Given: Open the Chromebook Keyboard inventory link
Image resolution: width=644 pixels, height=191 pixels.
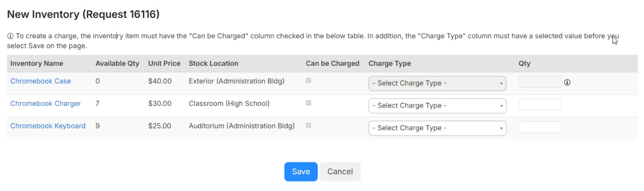Looking at the screenshot, I should 48,126.
